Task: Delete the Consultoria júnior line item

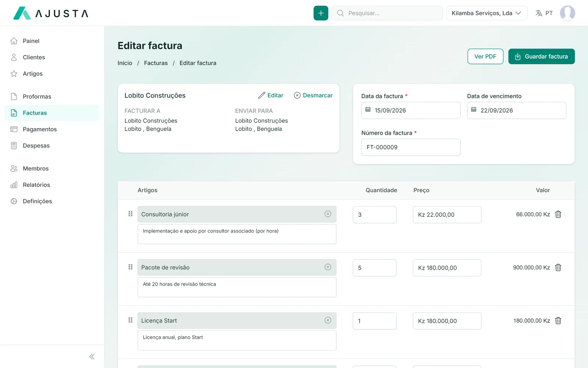Action: click(x=558, y=214)
